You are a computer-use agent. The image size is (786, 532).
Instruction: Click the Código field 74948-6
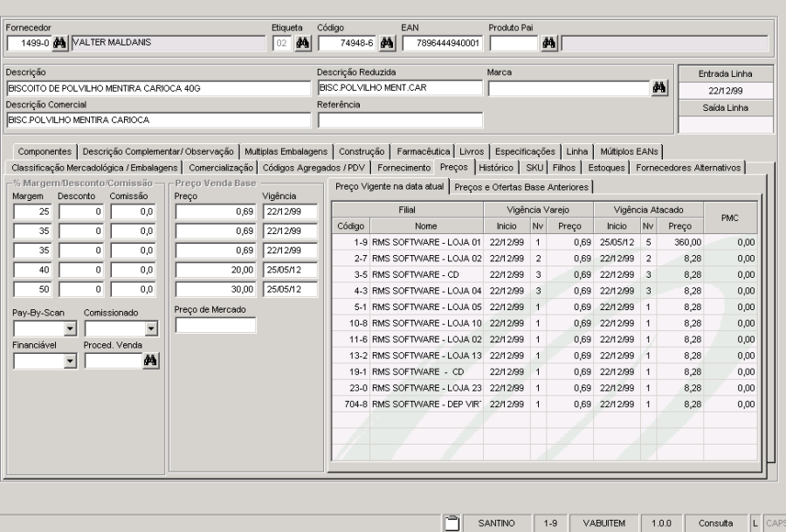[347, 43]
